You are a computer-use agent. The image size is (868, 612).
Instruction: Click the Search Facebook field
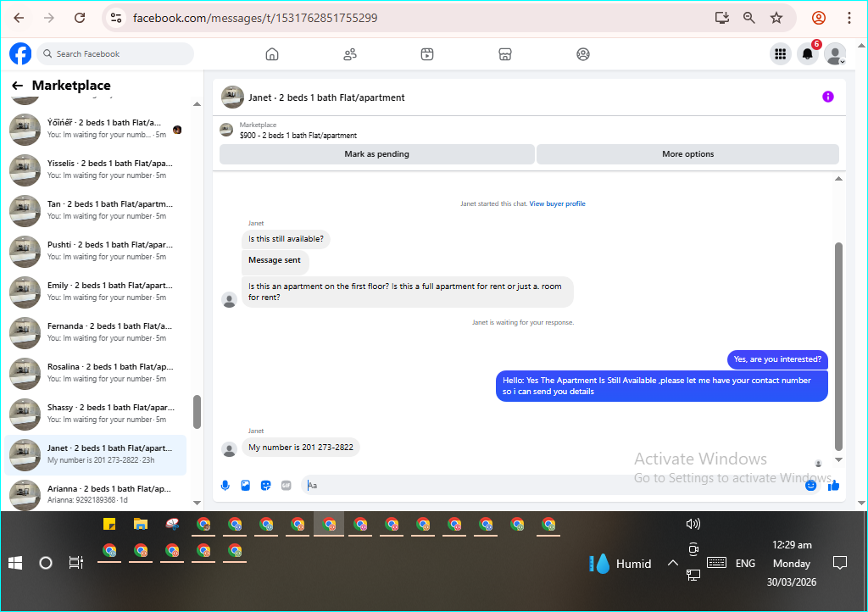click(x=115, y=53)
